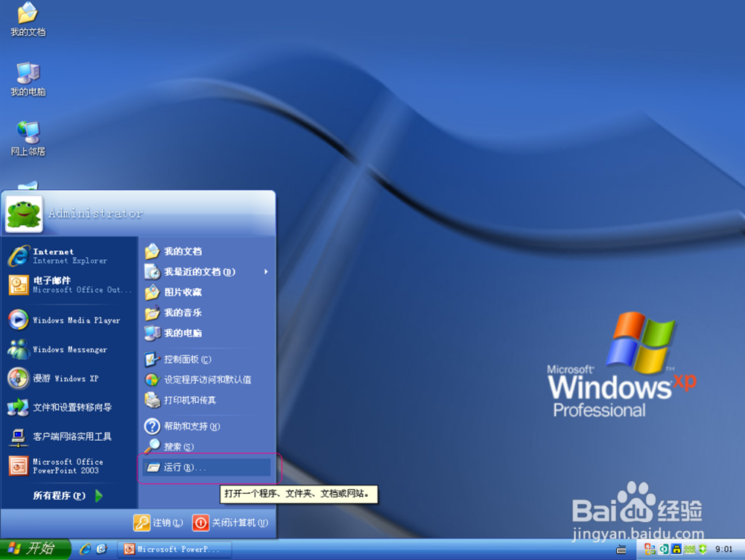Open My Documents desktop icon
Viewport: 745px width, 560px height.
(x=28, y=19)
